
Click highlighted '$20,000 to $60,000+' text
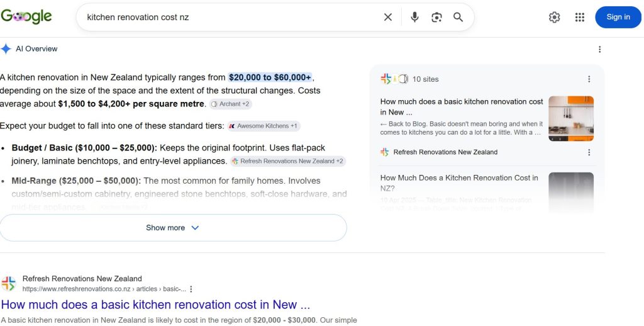coord(270,77)
